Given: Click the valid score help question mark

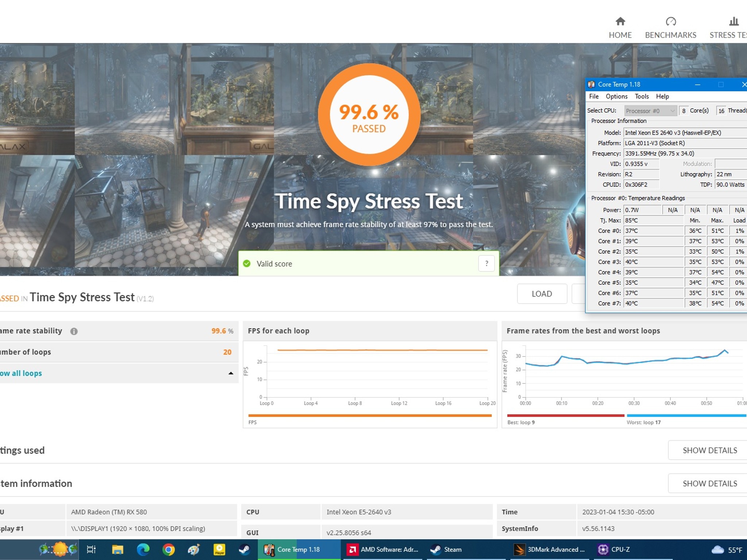Looking at the screenshot, I should tap(486, 264).
